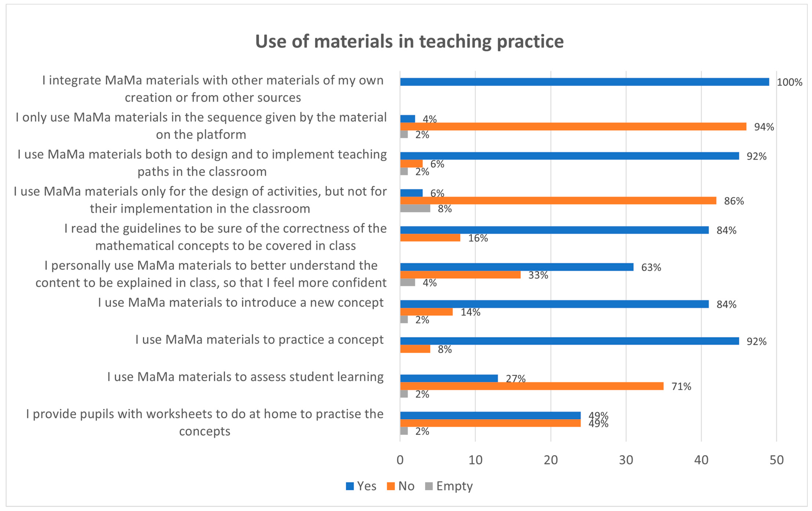Click the "Empty" legend text
Viewport: 812px width, 511px height.
click(454, 486)
